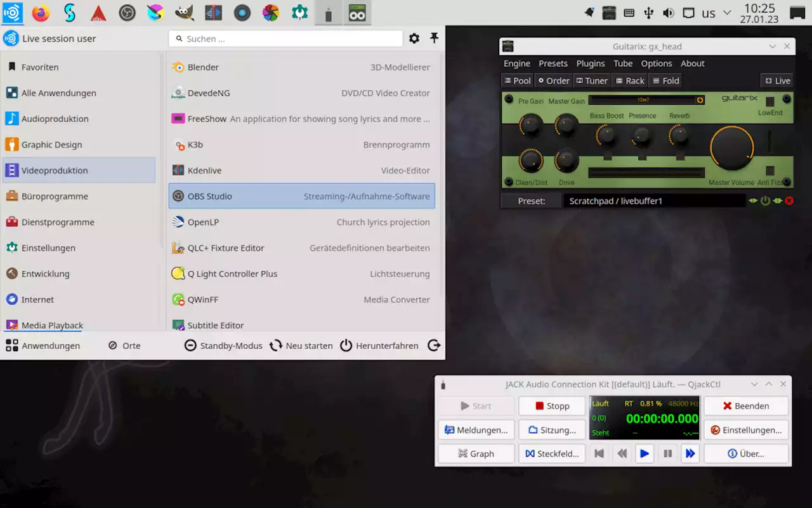Open OBS Studio from the menu
The height and width of the screenshot is (508, 812).
[301, 196]
